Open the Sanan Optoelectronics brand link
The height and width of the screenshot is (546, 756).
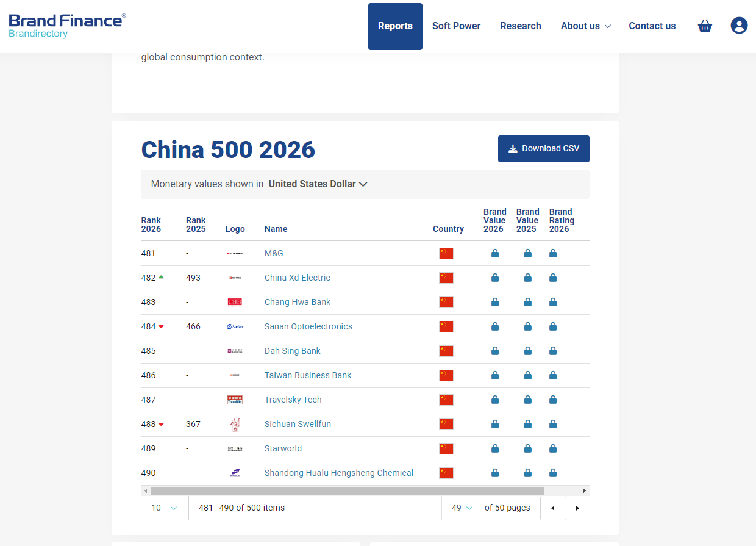[308, 326]
